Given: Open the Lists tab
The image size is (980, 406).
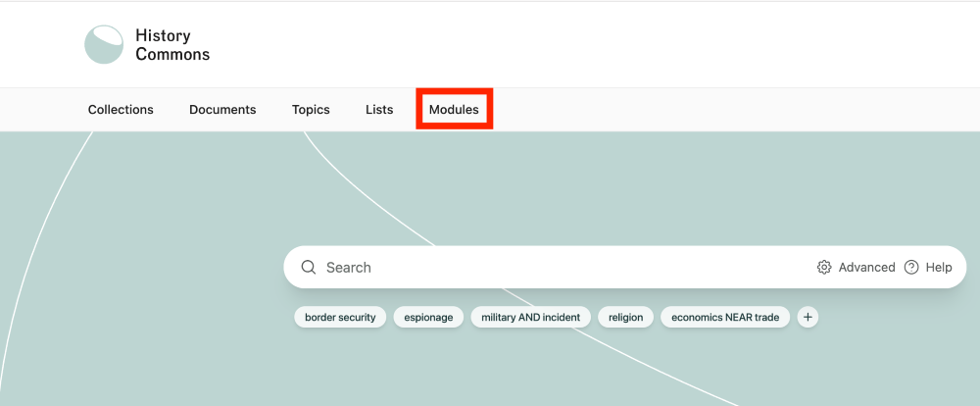Looking at the screenshot, I should coord(379,110).
